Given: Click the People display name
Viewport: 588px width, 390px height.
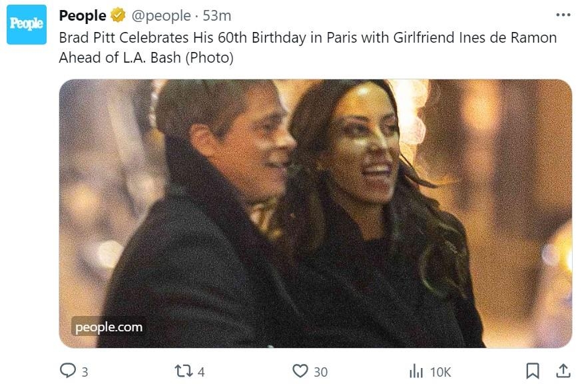Looking at the screenshot, I should click(83, 15).
